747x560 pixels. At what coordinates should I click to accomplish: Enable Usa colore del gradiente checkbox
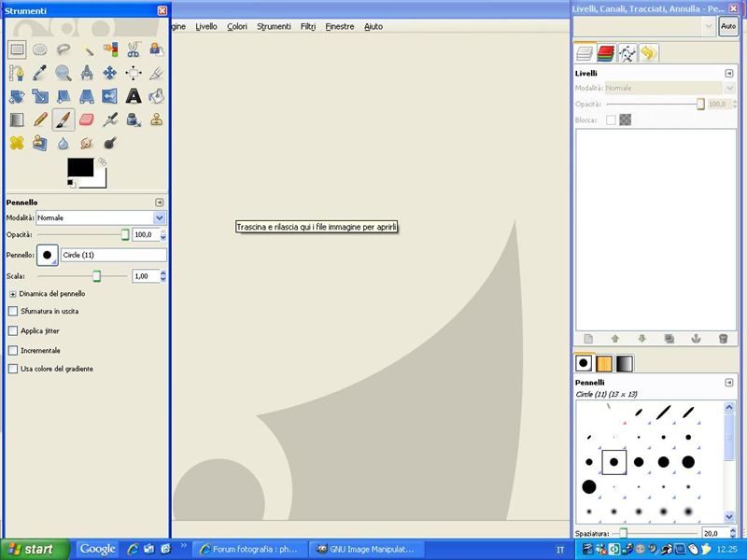coord(13,369)
